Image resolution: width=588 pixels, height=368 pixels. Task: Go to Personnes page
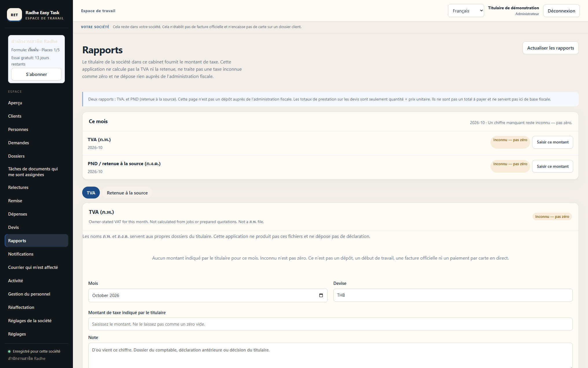click(36, 130)
